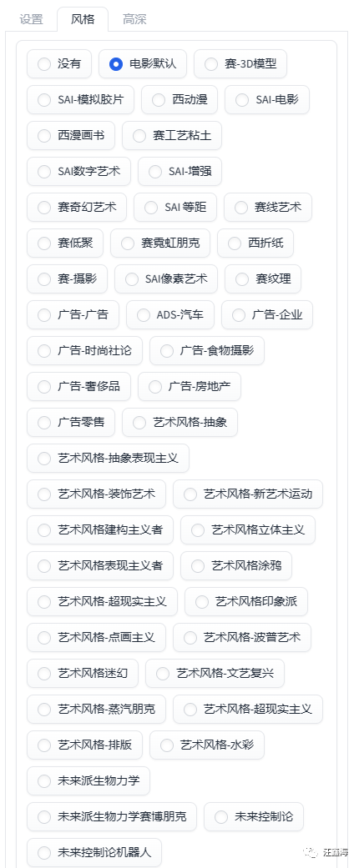Choose 广告-食物摄影 style
This screenshot has height=868, width=359.
pyautogui.click(x=207, y=350)
